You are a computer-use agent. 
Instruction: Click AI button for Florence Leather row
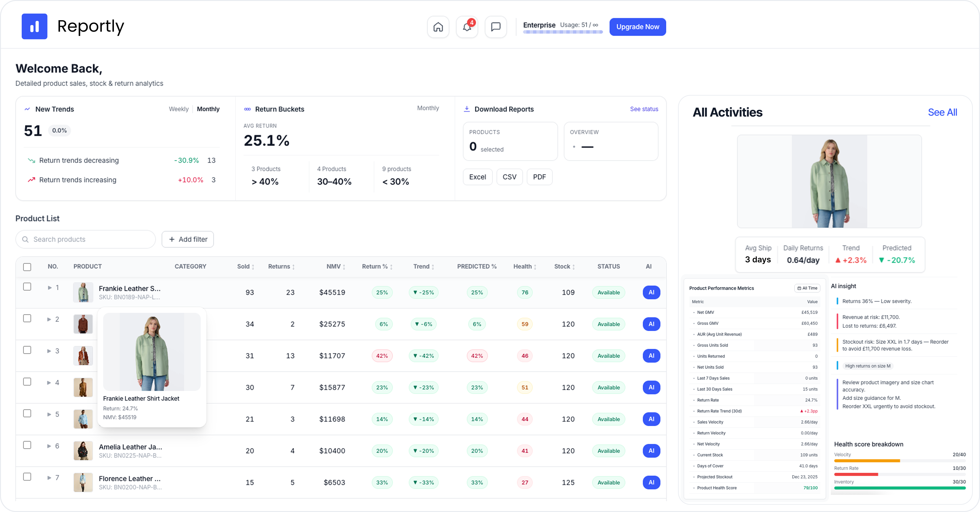pos(651,482)
